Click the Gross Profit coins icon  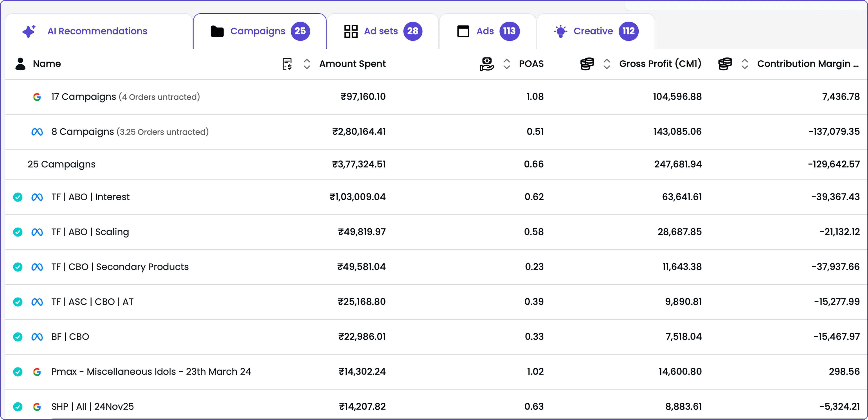587,64
